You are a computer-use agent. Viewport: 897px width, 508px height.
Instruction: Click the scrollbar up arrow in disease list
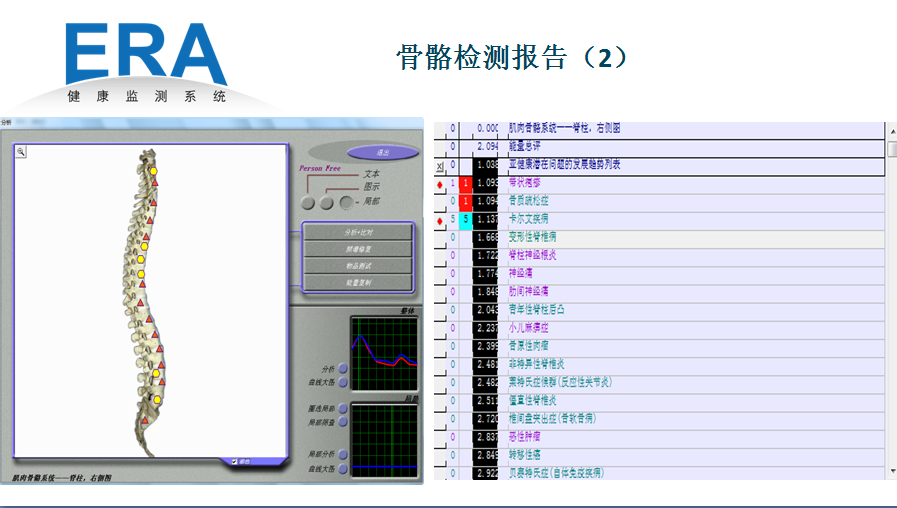tap(891, 129)
